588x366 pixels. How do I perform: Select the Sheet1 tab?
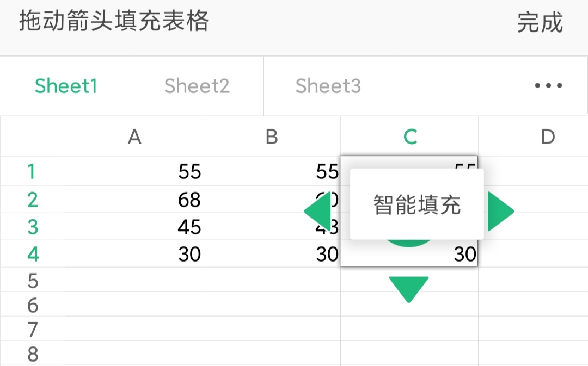tap(66, 86)
